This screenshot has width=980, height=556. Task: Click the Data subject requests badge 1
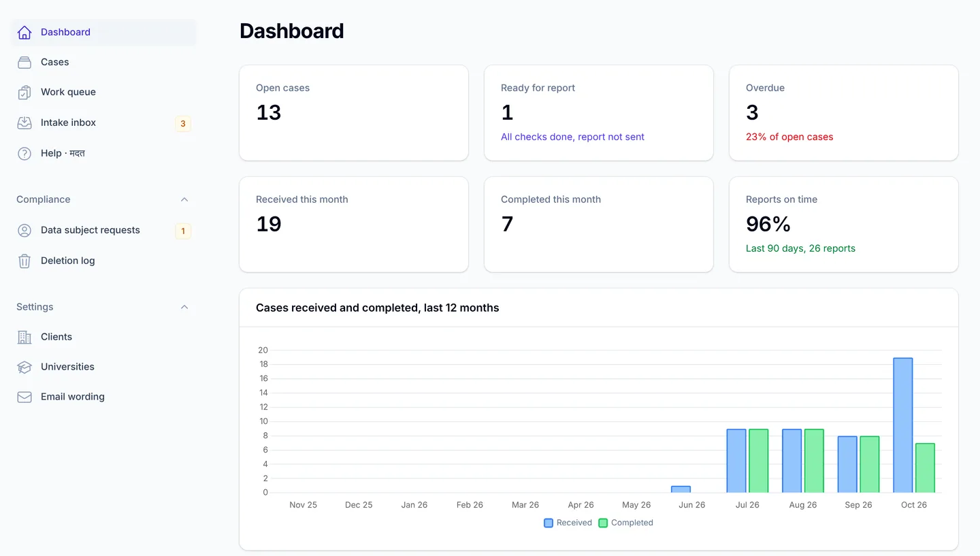coord(183,231)
